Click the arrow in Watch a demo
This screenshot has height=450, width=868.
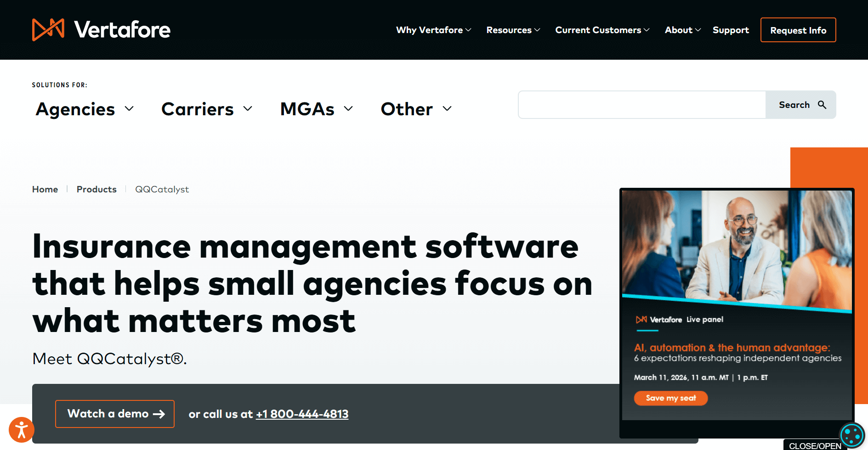pos(159,414)
